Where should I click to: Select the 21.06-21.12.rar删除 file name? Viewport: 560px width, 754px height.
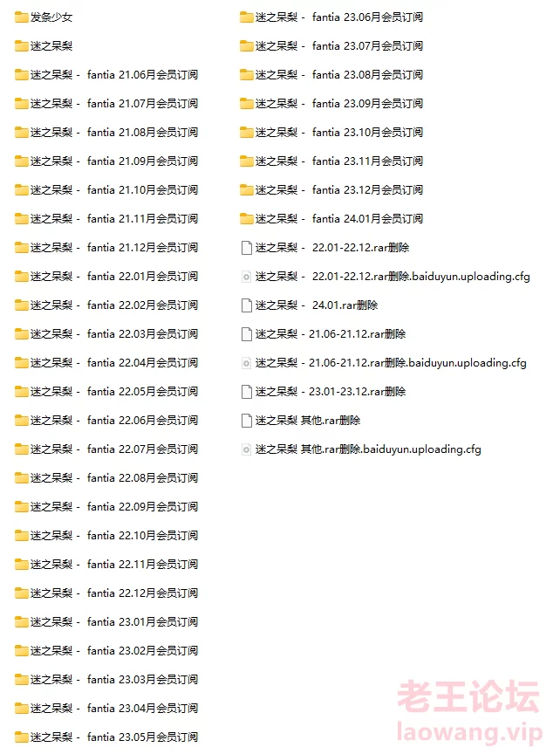coord(331,334)
